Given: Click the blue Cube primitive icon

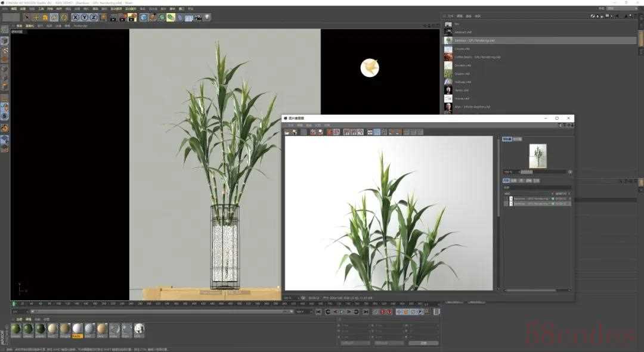Looking at the screenshot, I should point(144,17).
